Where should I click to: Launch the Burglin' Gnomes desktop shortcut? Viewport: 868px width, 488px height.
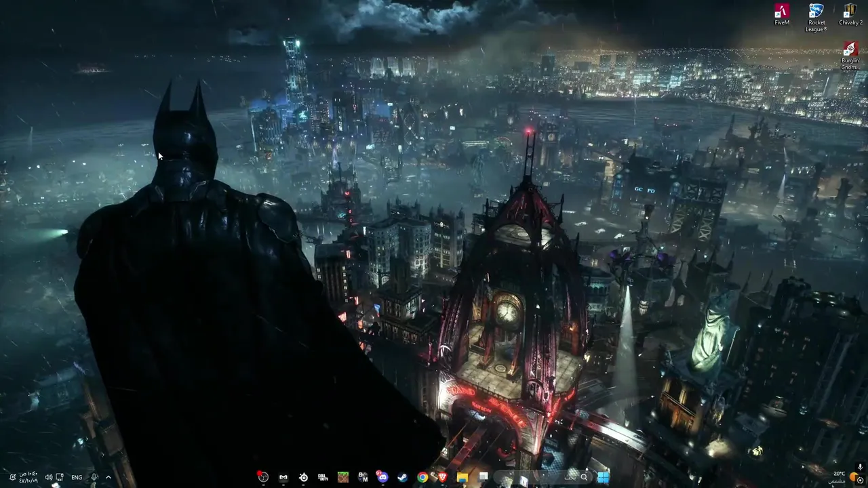(x=850, y=56)
